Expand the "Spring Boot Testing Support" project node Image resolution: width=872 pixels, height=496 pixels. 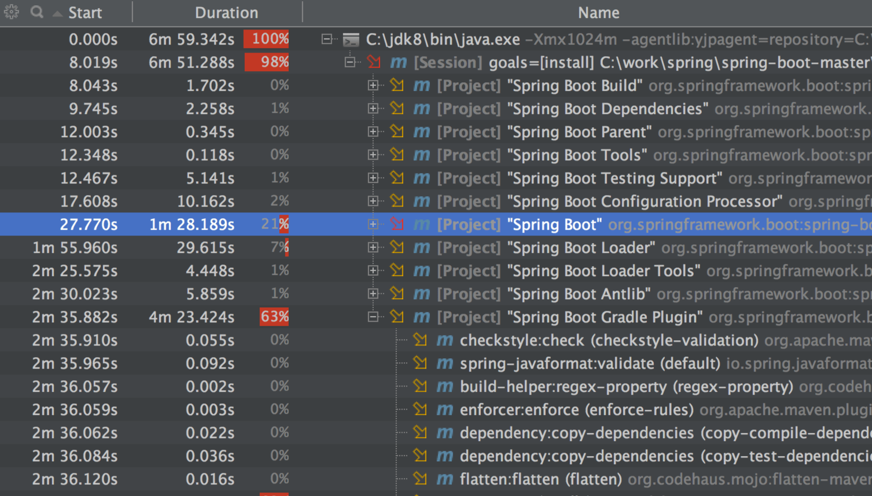[x=373, y=178]
